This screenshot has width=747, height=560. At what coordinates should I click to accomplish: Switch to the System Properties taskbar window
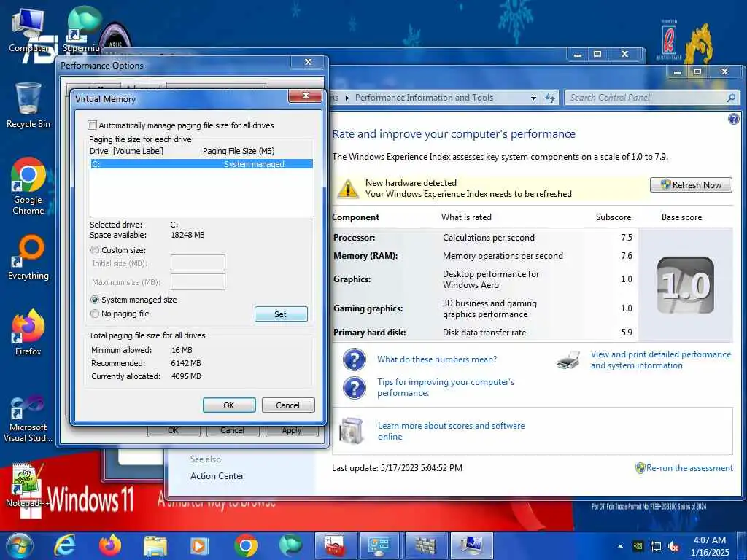pos(471,545)
